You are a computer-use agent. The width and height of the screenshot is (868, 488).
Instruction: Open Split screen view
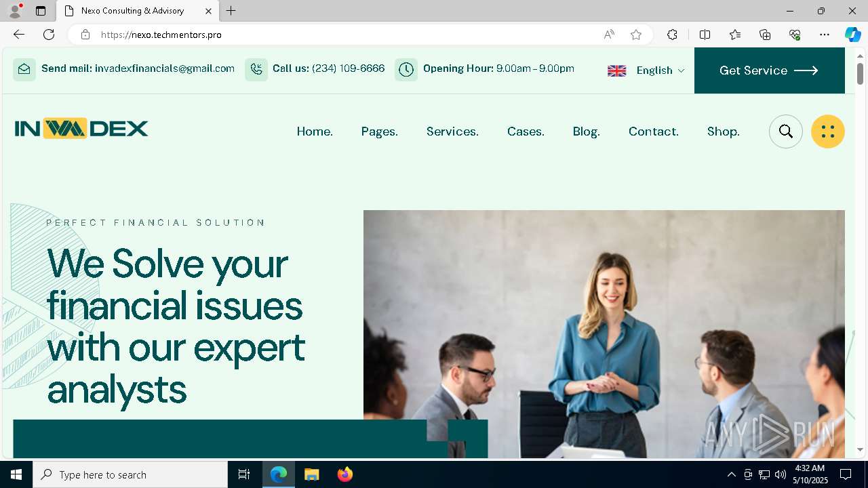705,35
